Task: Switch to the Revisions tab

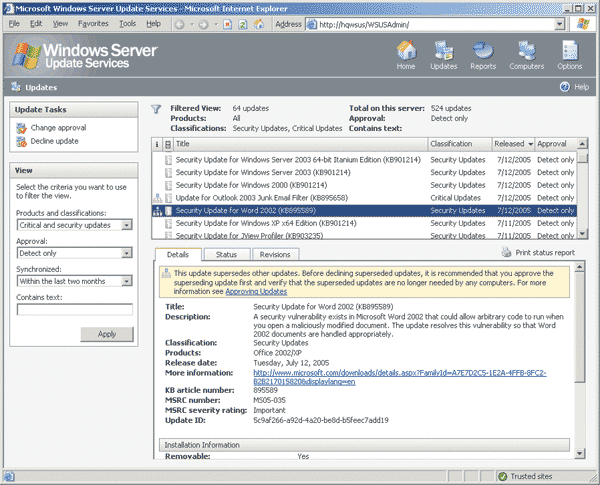Action: pos(275,255)
